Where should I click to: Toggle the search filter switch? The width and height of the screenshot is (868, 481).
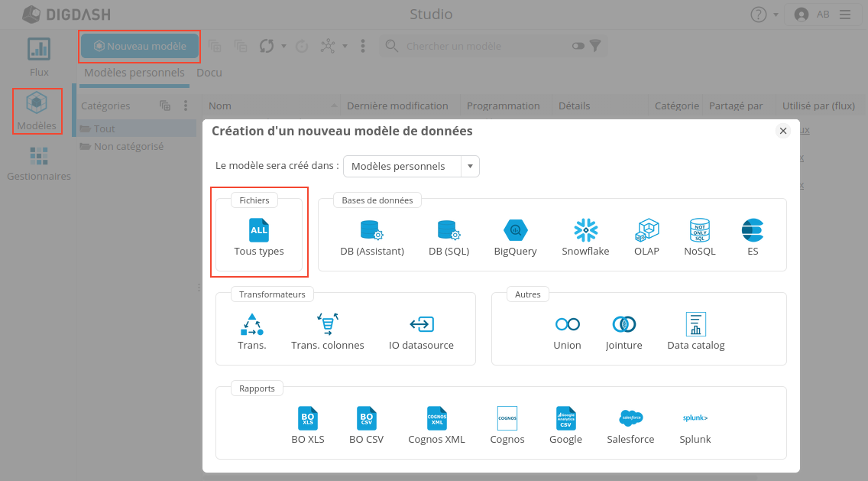[578, 46]
